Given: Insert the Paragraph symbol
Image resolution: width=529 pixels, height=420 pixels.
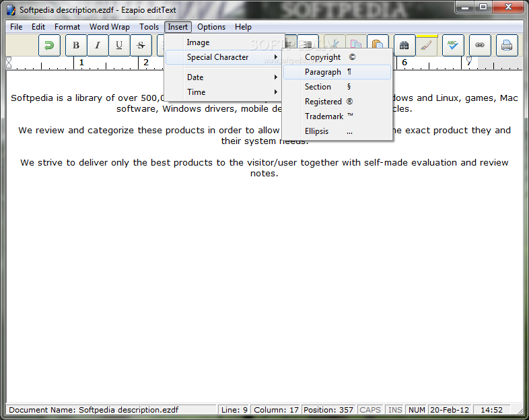Looking at the screenshot, I should [337, 72].
